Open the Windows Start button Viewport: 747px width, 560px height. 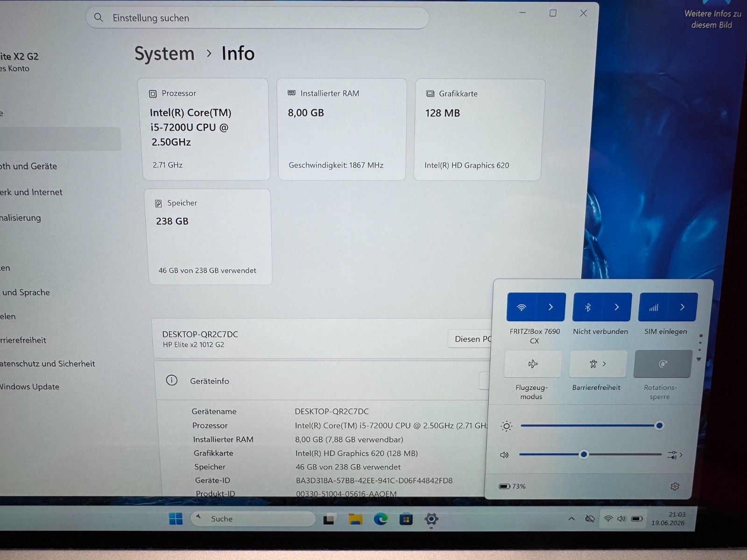pos(176,518)
